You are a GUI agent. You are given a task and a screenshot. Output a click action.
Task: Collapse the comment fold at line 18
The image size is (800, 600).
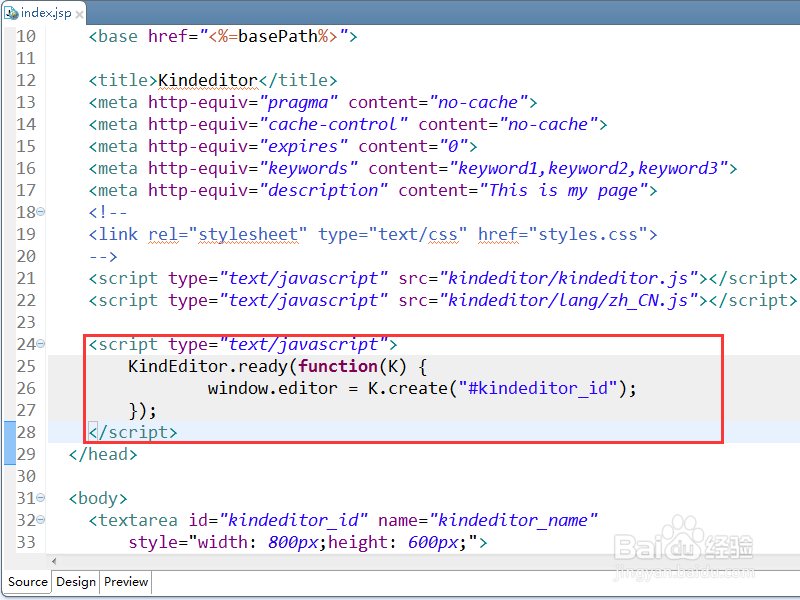point(40,211)
